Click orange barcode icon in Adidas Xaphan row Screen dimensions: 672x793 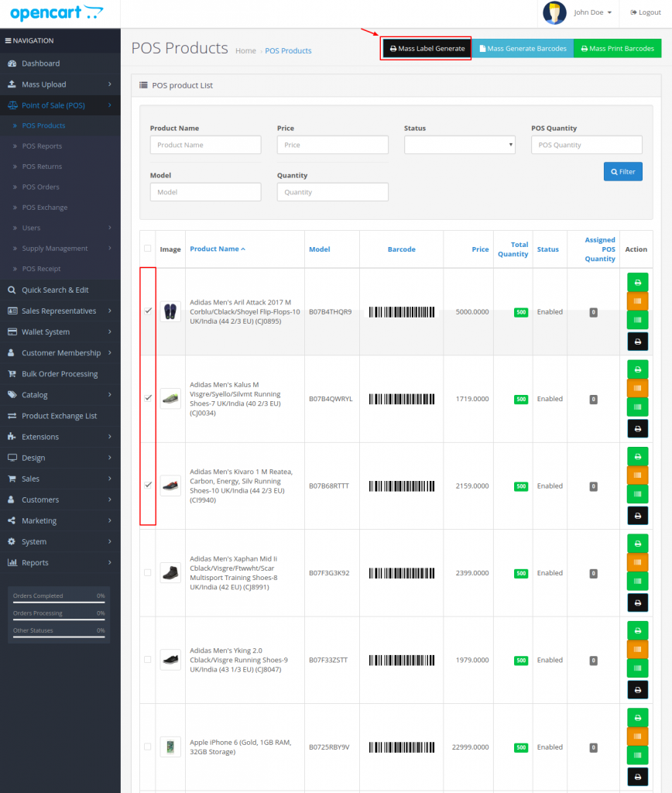(x=638, y=562)
